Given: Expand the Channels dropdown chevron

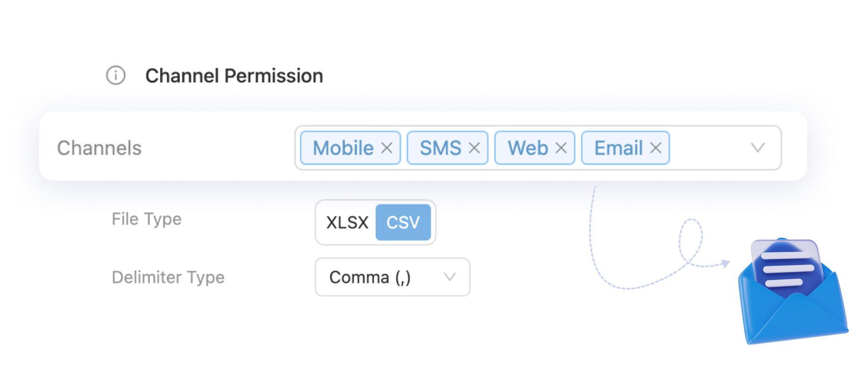Looking at the screenshot, I should pos(758,148).
